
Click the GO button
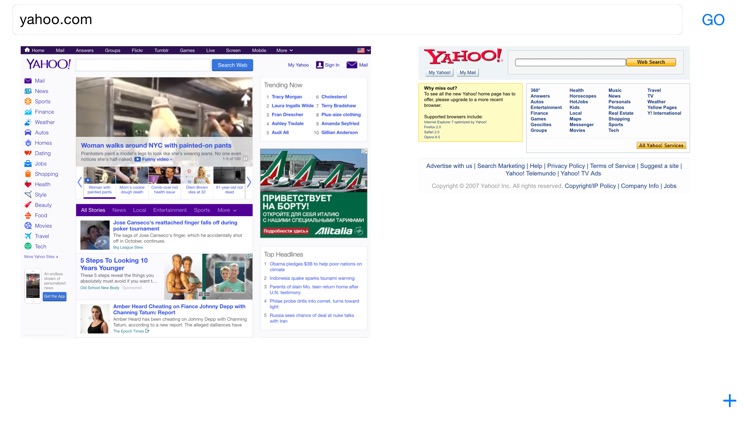click(x=713, y=20)
